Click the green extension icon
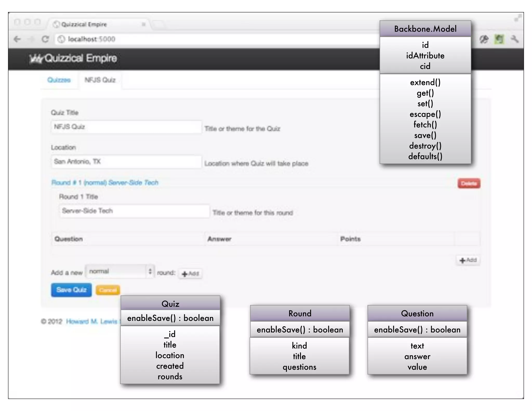Screen dimensions: 532x411 [499, 39]
